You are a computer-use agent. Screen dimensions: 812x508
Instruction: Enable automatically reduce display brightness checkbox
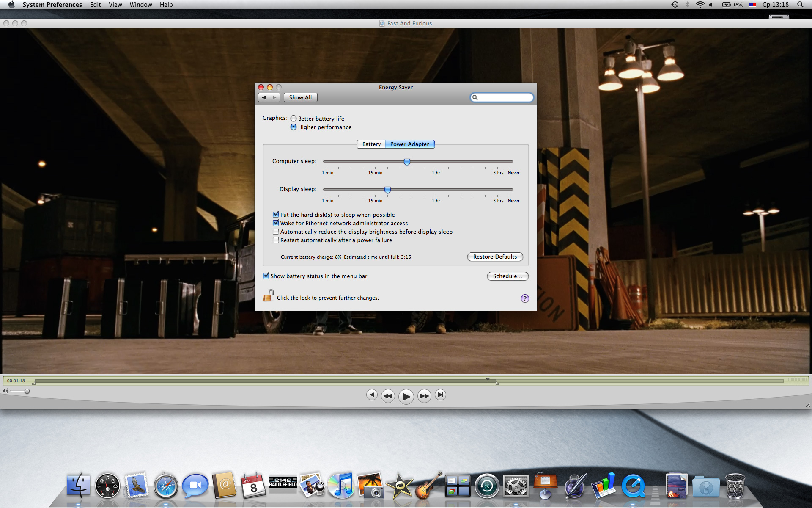point(276,232)
